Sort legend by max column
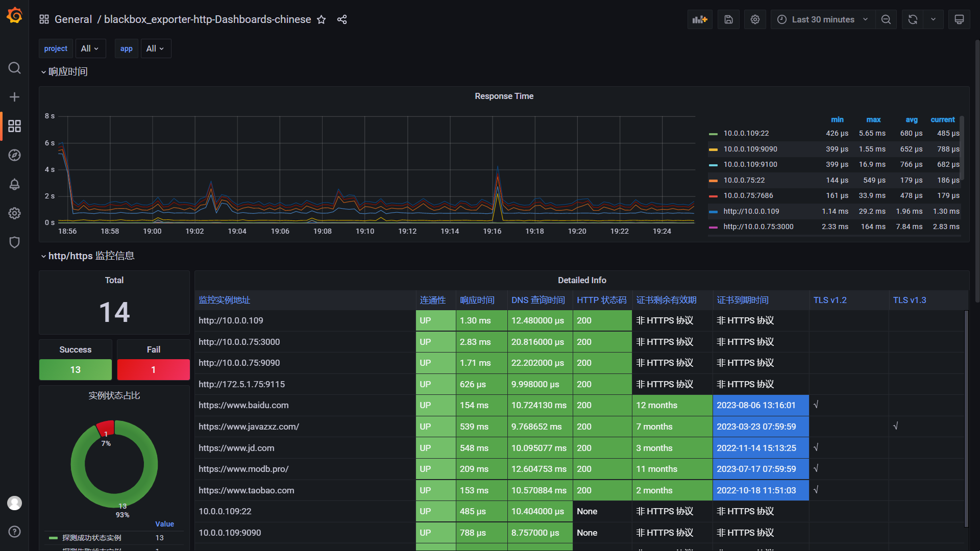This screenshot has height=551, width=980. click(x=873, y=119)
